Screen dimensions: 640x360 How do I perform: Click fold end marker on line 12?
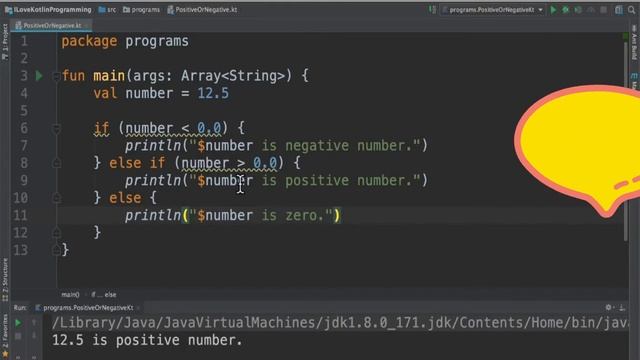[x=57, y=233]
